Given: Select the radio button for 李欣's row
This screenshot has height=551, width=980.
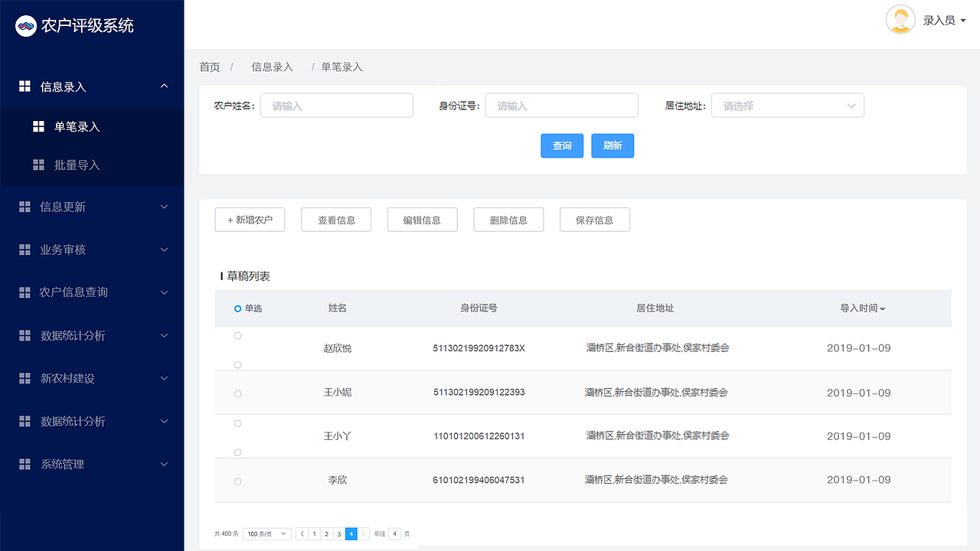Looking at the screenshot, I should click(237, 481).
